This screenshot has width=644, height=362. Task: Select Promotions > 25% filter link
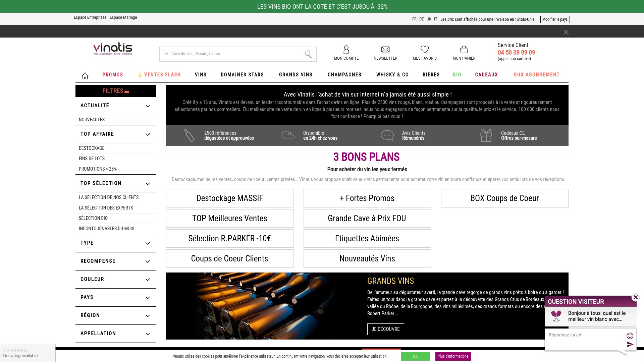98,169
